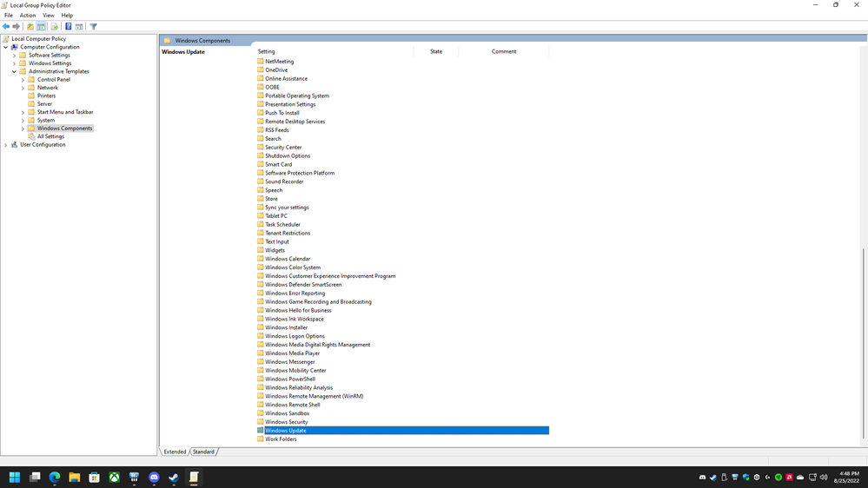Select the Store folder in list

271,199
